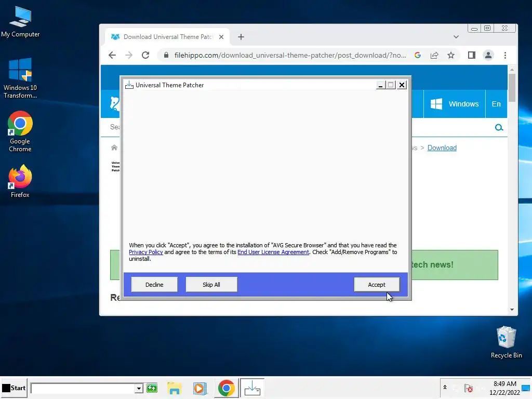Click the share page icon

[x=434, y=55]
